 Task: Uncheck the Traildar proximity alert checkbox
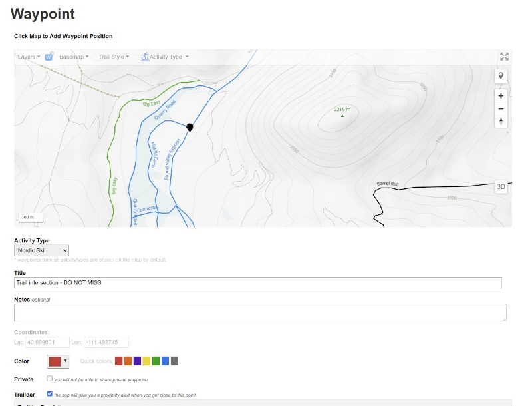[x=49, y=394]
